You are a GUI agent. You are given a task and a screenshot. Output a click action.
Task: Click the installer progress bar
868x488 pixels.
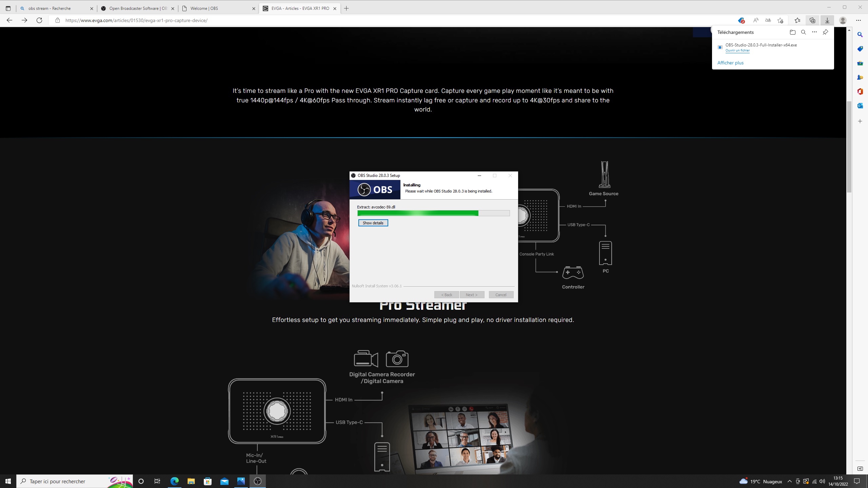click(433, 213)
